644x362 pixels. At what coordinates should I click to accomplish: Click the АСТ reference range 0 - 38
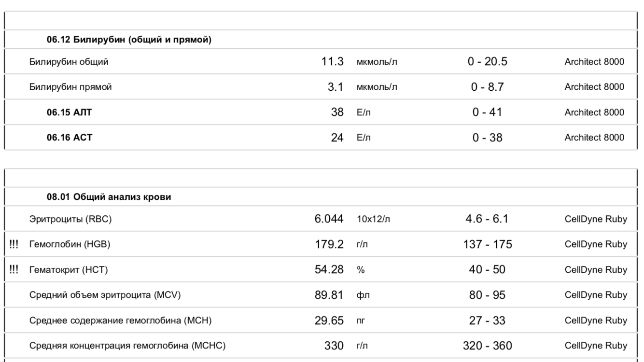pos(487,138)
